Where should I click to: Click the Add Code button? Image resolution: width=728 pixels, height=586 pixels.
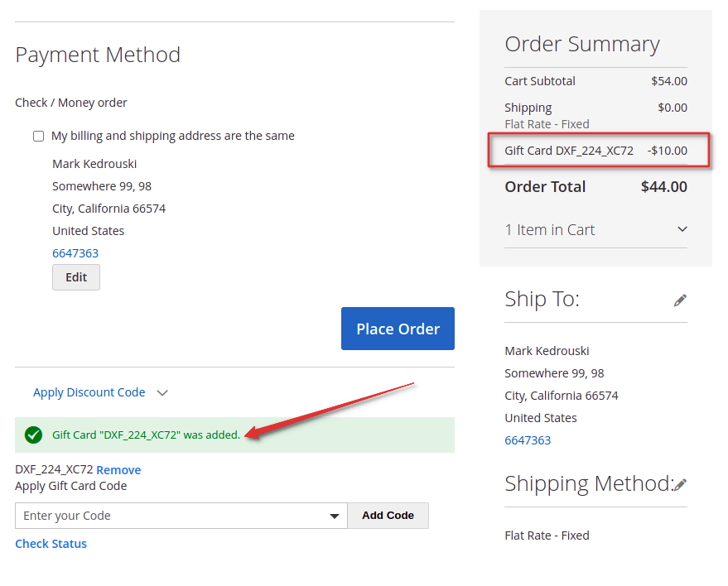tap(388, 516)
